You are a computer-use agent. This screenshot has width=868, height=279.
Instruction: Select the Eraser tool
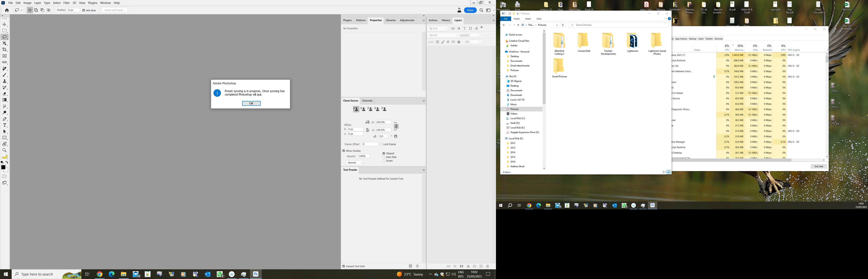click(x=5, y=94)
